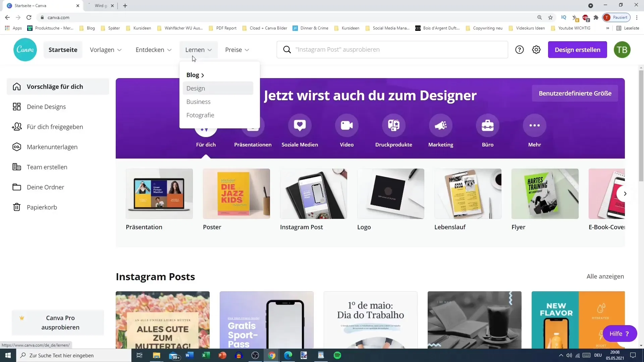Image resolution: width=644 pixels, height=362 pixels.
Task: Click the Windows taskbar search box
Action: (74, 355)
